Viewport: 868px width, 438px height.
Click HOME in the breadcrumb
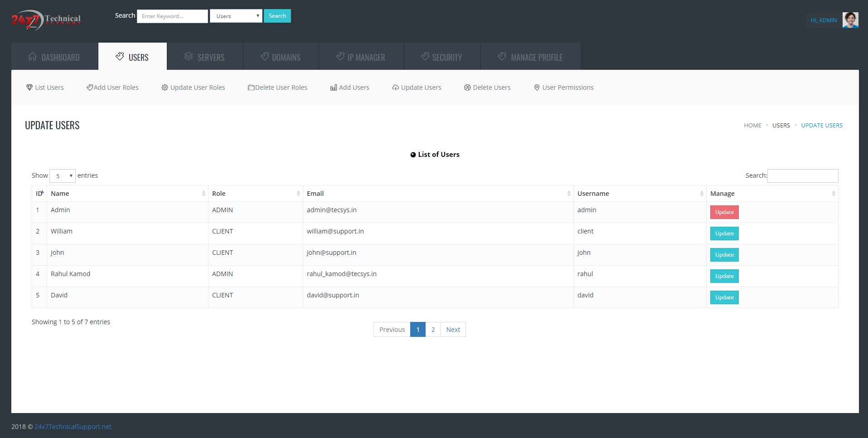(x=752, y=126)
